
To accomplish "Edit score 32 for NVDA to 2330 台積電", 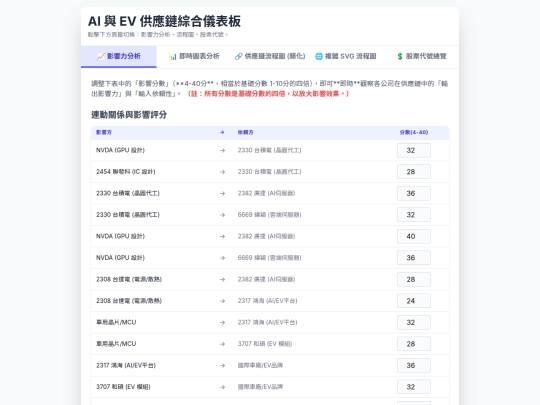I will [x=414, y=150].
